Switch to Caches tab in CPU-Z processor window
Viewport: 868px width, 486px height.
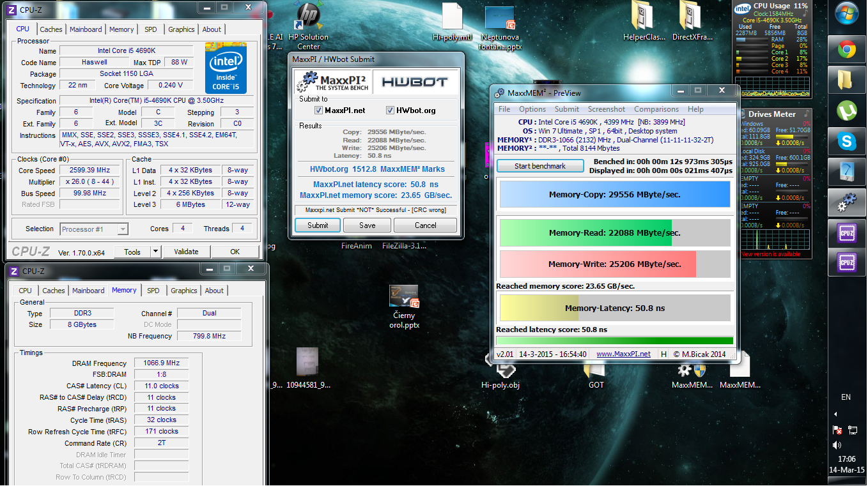[51, 29]
